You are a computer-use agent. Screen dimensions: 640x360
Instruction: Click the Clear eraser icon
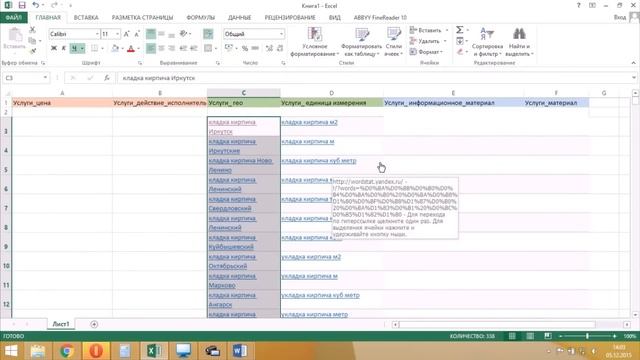(x=460, y=52)
